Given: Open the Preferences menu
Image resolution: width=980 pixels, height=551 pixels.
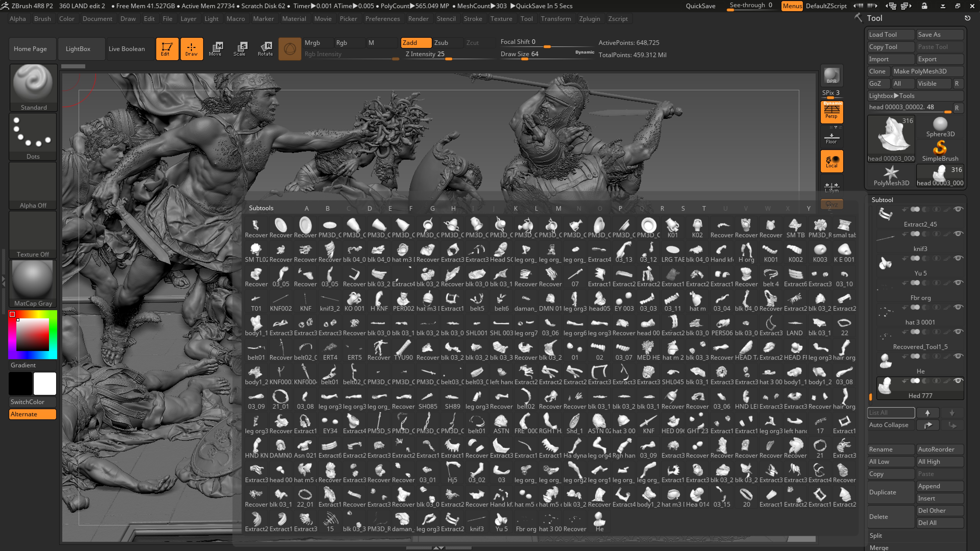Looking at the screenshot, I should pyautogui.click(x=382, y=19).
